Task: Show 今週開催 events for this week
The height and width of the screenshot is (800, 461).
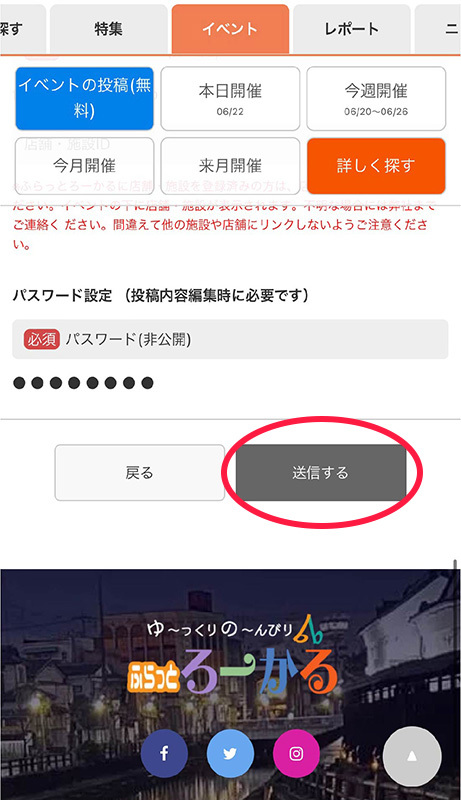Action: (376, 98)
